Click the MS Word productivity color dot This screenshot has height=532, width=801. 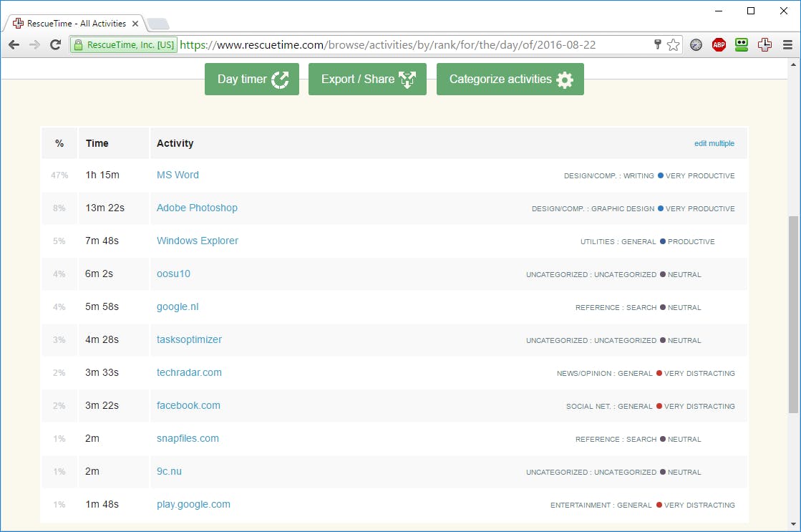click(660, 175)
